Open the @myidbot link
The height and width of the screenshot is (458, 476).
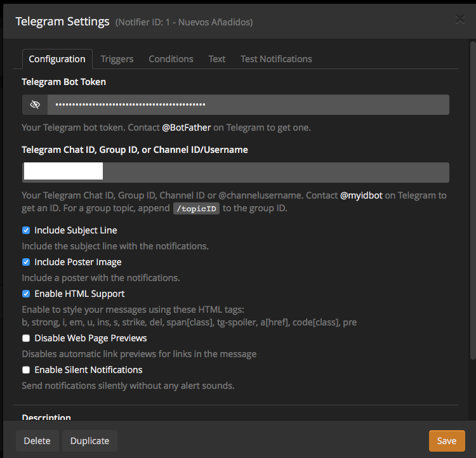click(361, 195)
